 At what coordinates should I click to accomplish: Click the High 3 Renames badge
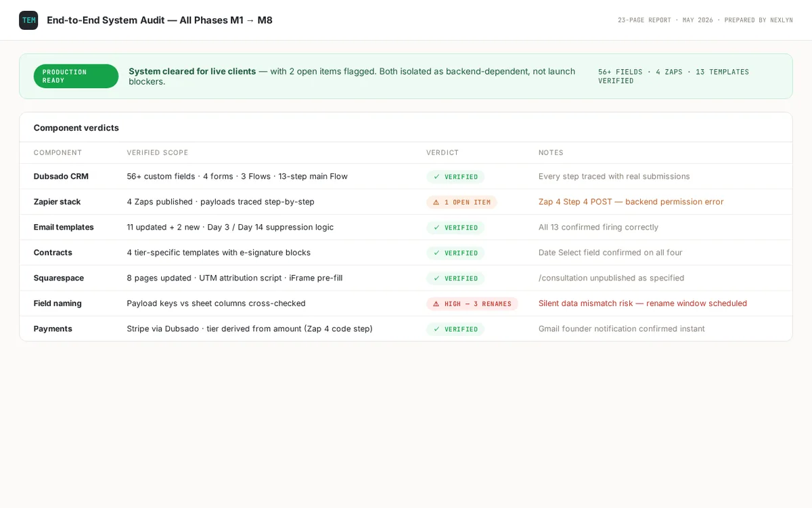[472, 303]
